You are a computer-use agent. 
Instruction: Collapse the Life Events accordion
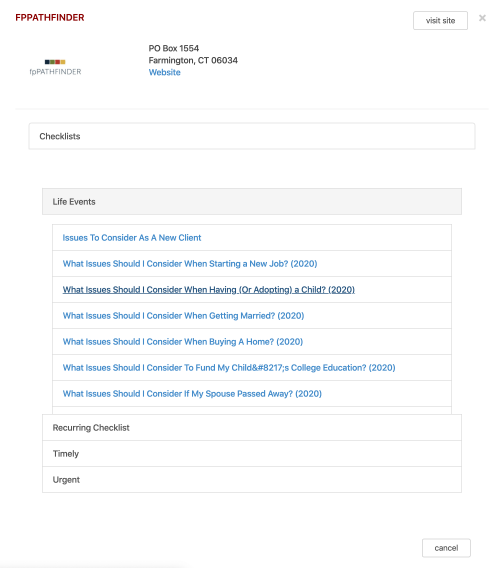pos(252,201)
